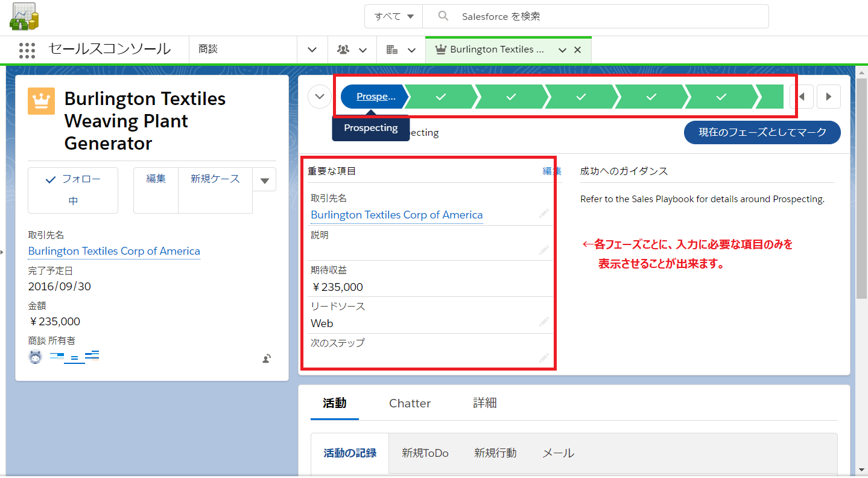The height and width of the screenshot is (478, 868).
Task: Toggle the フォロー中 follow button
Action: click(x=73, y=190)
